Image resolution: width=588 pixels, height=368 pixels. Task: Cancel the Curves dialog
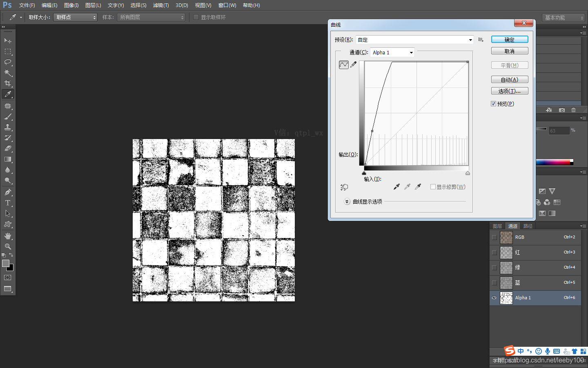pos(510,51)
